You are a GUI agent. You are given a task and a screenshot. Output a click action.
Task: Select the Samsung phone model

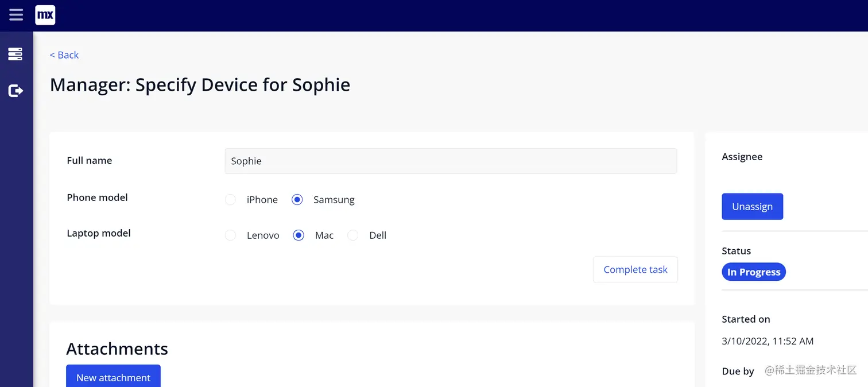(x=297, y=200)
